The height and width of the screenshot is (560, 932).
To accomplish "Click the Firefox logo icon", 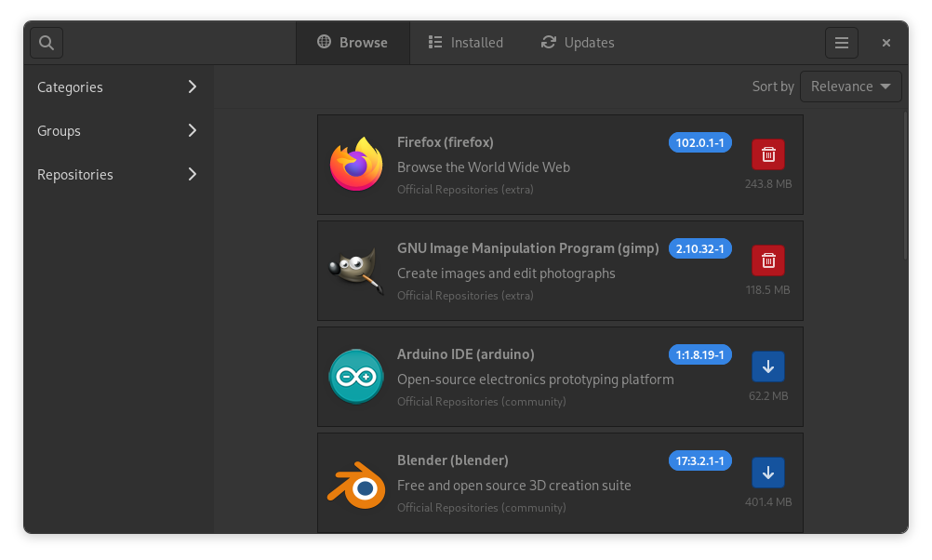I will 356,165.
